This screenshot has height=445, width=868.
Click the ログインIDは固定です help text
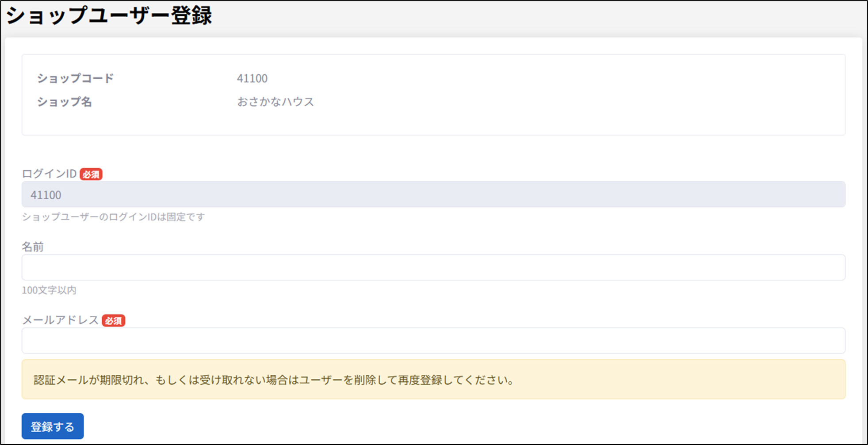coord(113,217)
